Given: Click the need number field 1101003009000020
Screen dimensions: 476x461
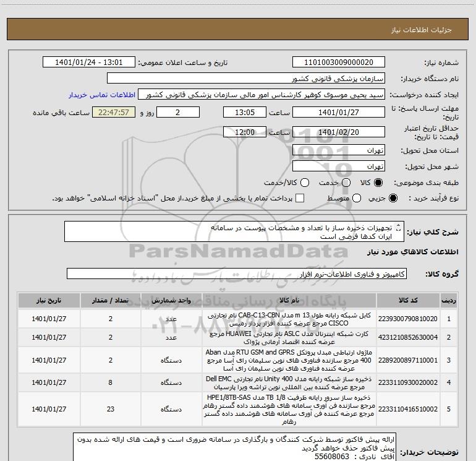Looking at the screenshot, I should point(339,62).
